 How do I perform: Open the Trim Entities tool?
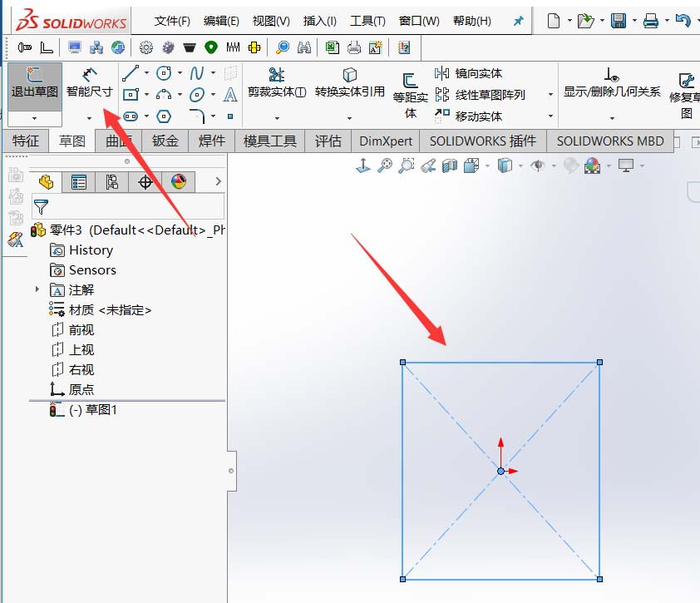(274, 87)
